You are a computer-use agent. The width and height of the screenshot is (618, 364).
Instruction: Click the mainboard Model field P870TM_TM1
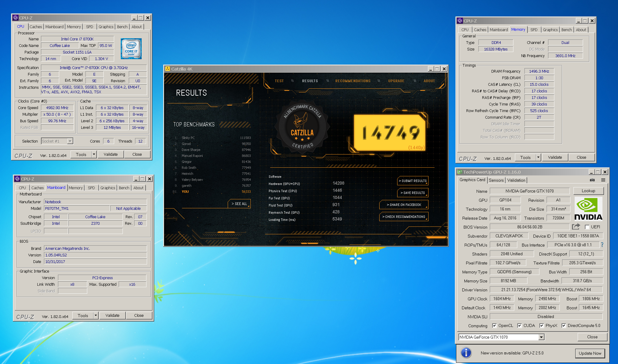click(x=77, y=208)
